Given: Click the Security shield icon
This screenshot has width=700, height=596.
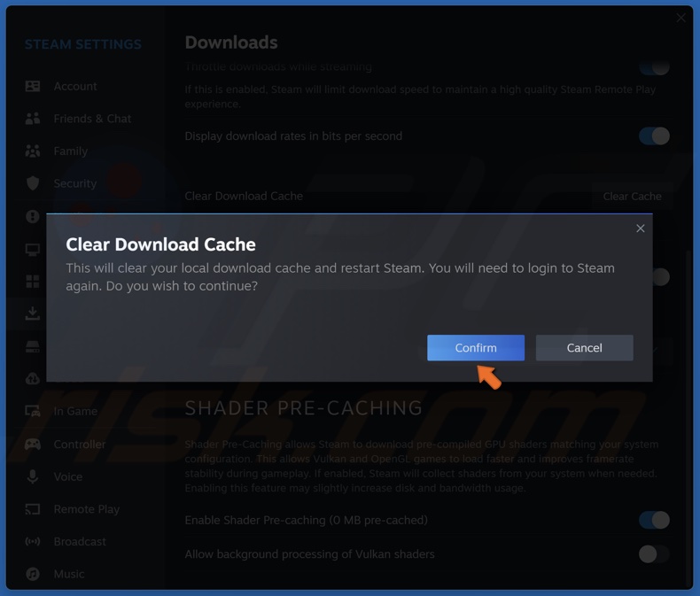Looking at the screenshot, I should tap(33, 183).
